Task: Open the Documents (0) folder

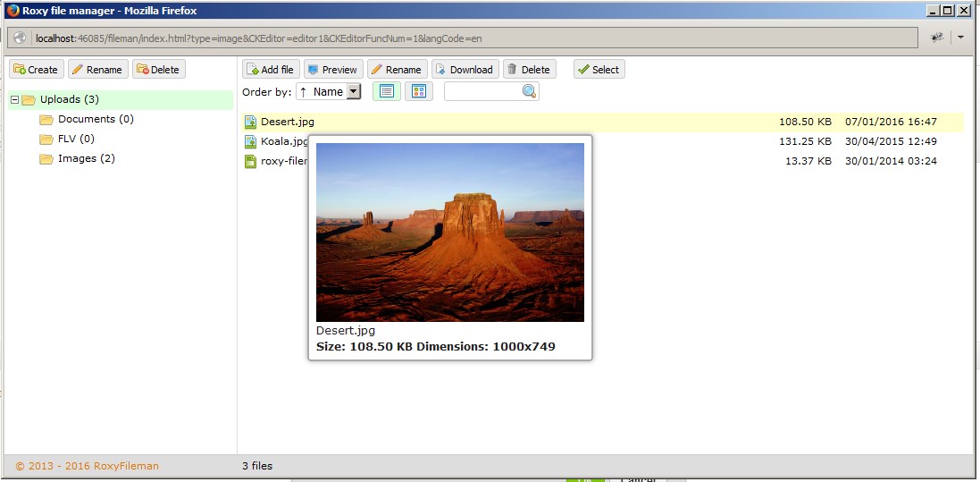Action: [96, 119]
